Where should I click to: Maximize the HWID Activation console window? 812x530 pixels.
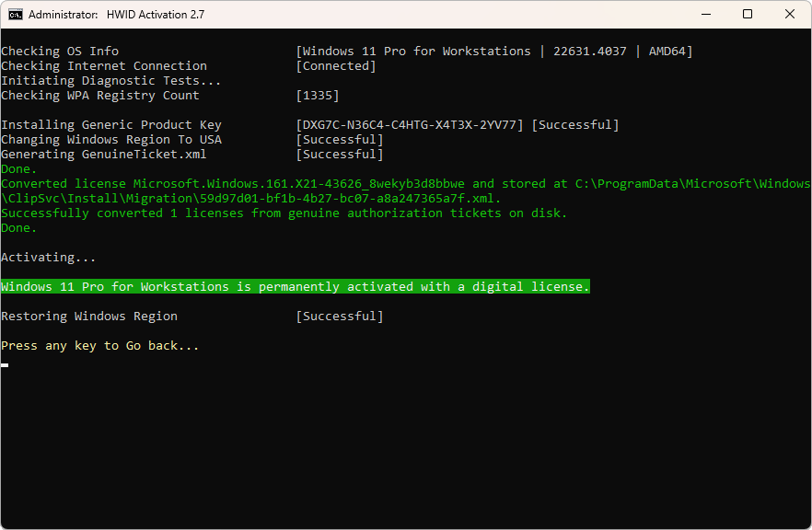[748, 15]
